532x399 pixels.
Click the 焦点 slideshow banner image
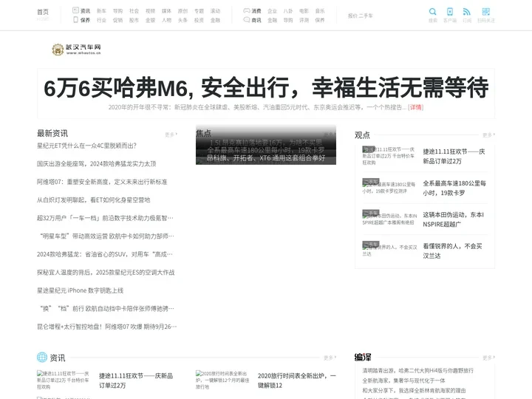click(x=266, y=145)
